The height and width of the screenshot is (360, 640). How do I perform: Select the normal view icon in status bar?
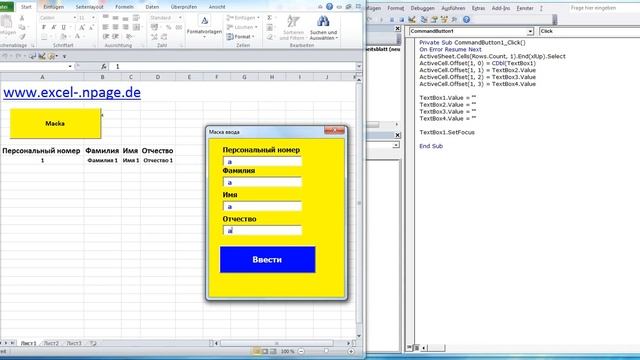pos(256,351)
